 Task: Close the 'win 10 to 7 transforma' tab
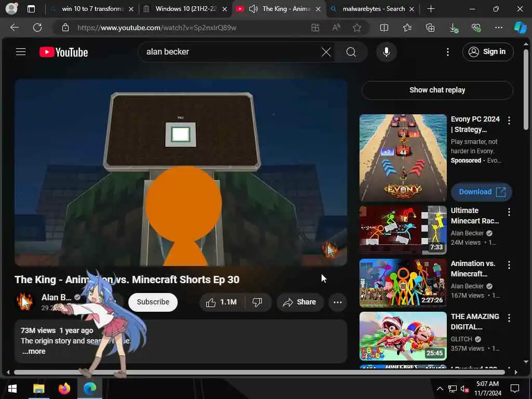coord(131,9)
